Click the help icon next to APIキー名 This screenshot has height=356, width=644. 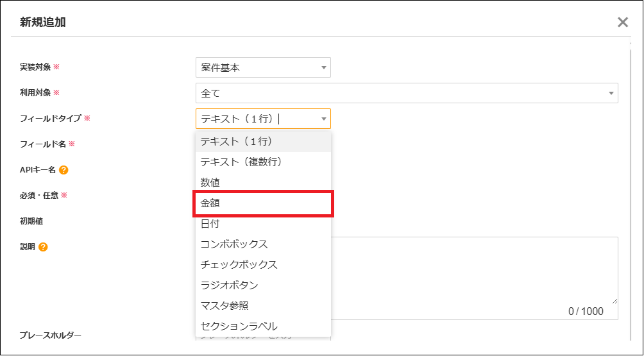pyautogui.click(x=64, y=170)
